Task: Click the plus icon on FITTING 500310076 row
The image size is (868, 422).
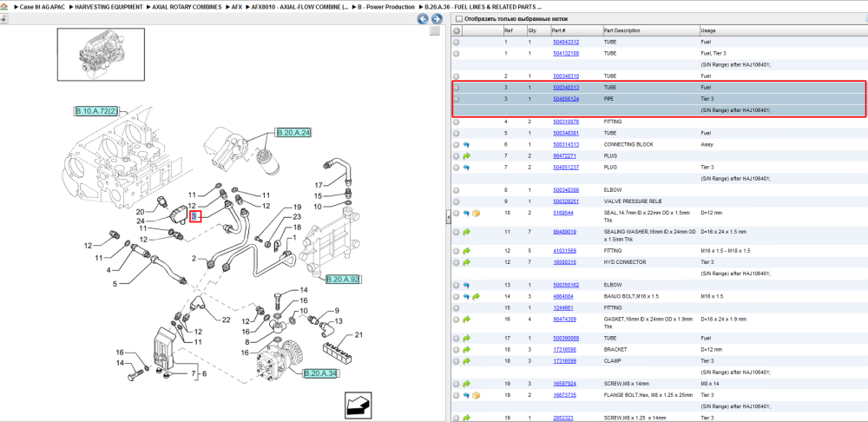Action: [457, 122]
